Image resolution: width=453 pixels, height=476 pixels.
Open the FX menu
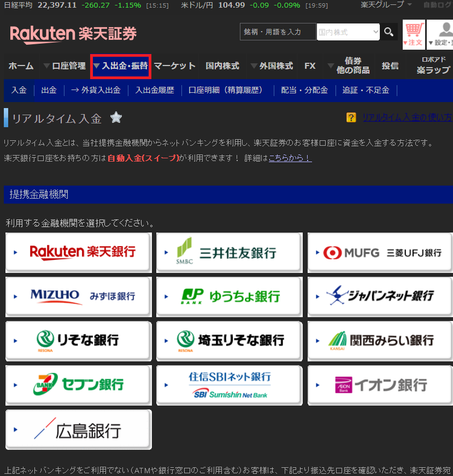pos(310,66)
